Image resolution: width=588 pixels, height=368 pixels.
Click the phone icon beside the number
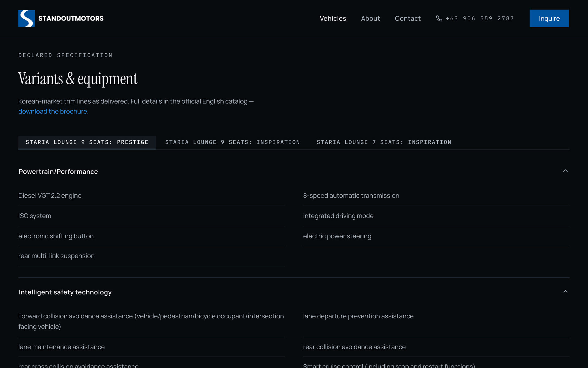coord(439,18)
